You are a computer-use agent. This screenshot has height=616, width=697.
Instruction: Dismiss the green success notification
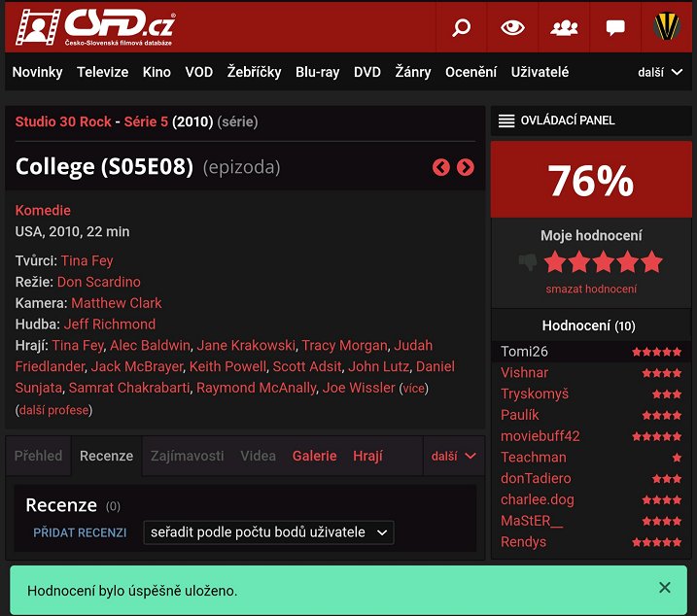[x=665, y=587]
